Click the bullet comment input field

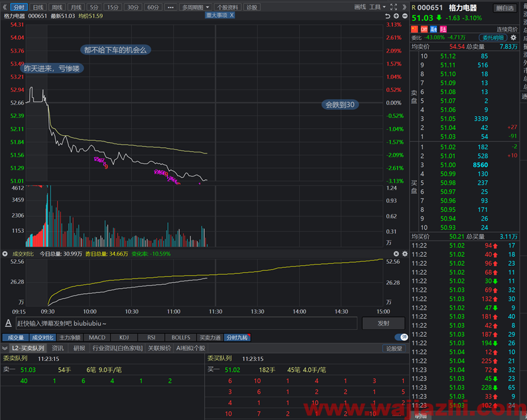click(186, 323)
